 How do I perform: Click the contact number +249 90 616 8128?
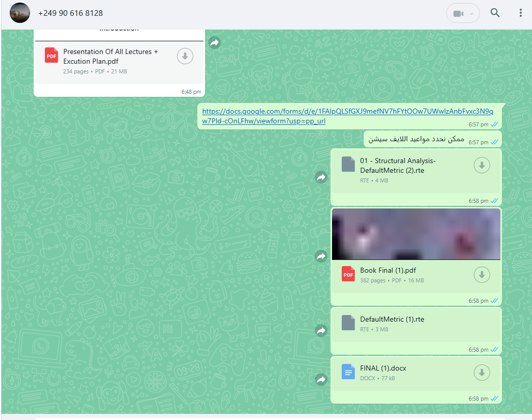(x=70, y=13)
